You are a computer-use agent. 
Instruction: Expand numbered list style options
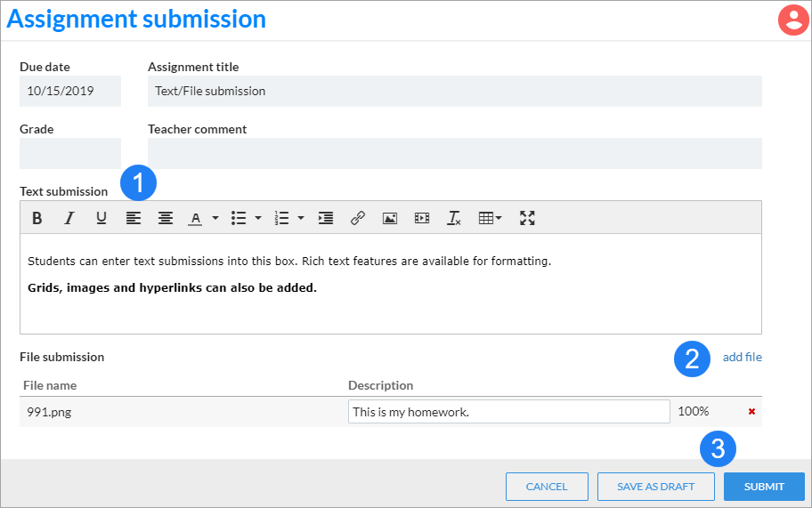coord(301,218)
